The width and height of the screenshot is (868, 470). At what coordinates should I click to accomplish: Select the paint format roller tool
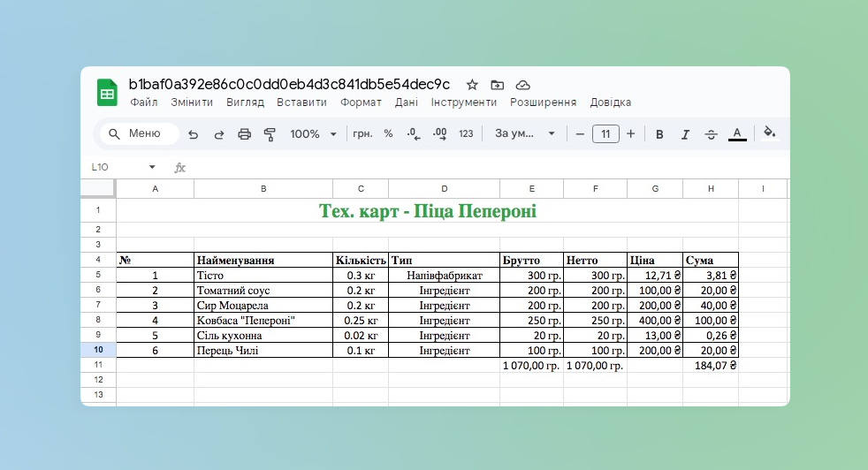tap(270, 134)
